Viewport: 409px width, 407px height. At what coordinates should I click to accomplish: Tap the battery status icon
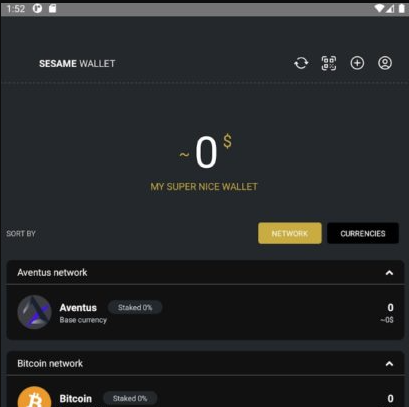pyautogui.click(x=402, y=8)
